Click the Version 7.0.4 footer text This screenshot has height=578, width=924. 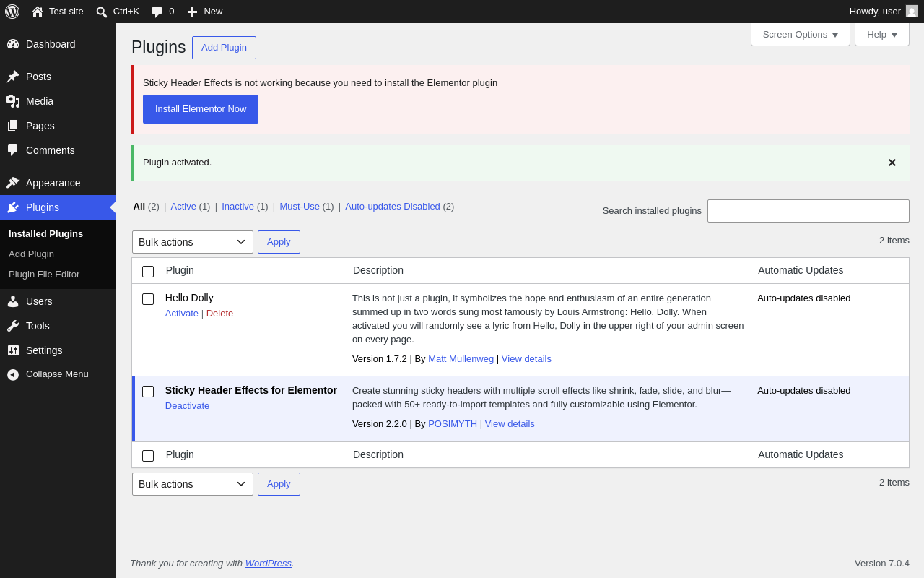882,564
